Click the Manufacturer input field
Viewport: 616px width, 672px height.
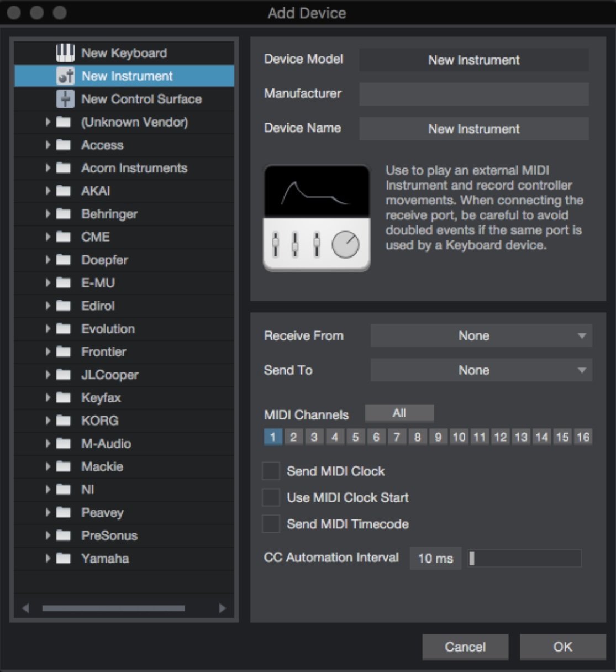click(x=474, y=94)
